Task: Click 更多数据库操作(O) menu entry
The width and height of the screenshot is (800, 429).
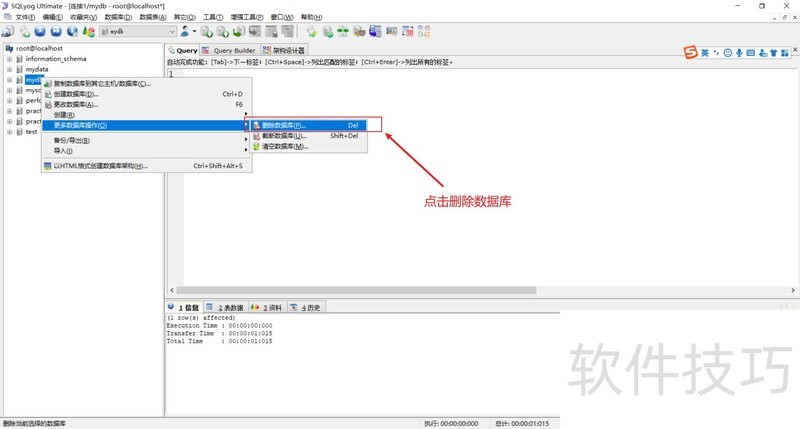Action: pos(146,125)
